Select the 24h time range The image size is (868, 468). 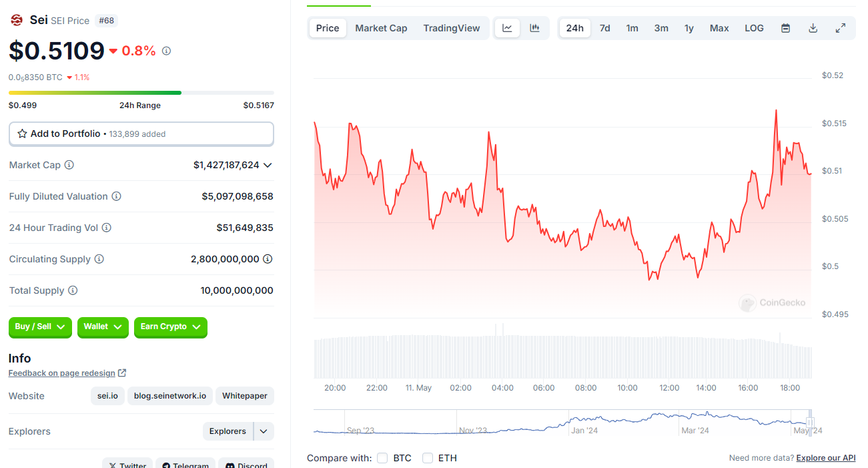coord(574,28)
